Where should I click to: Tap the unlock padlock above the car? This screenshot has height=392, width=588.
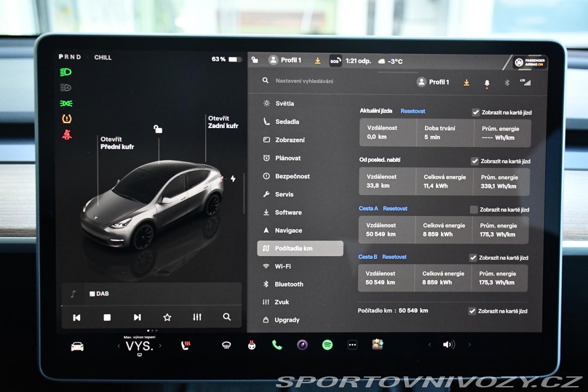click(x=158, y=129)
